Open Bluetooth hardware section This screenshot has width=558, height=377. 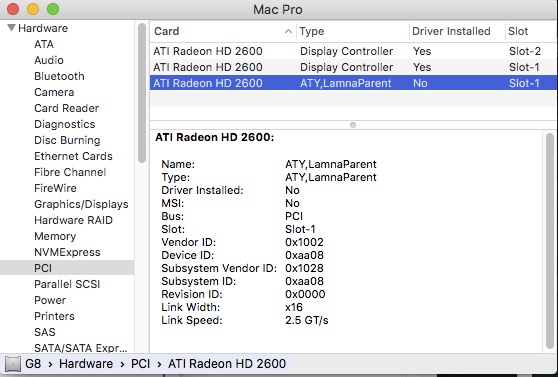click(x=59, y=76)
